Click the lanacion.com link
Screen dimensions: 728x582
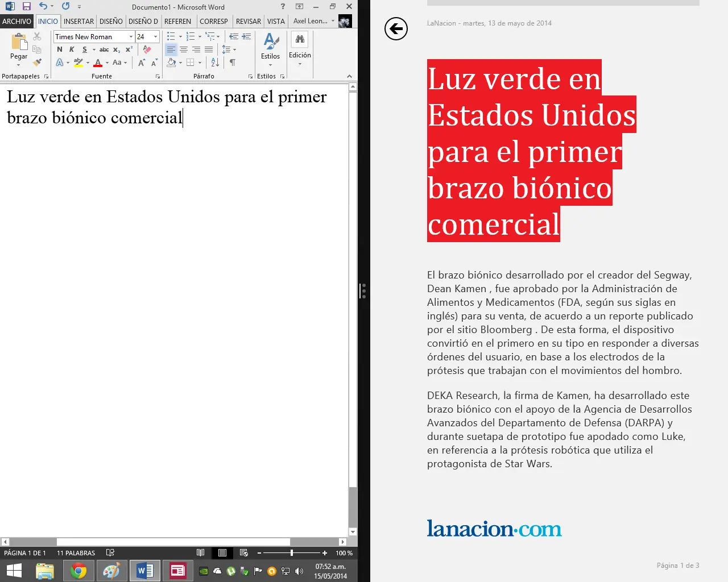point(494,529)
